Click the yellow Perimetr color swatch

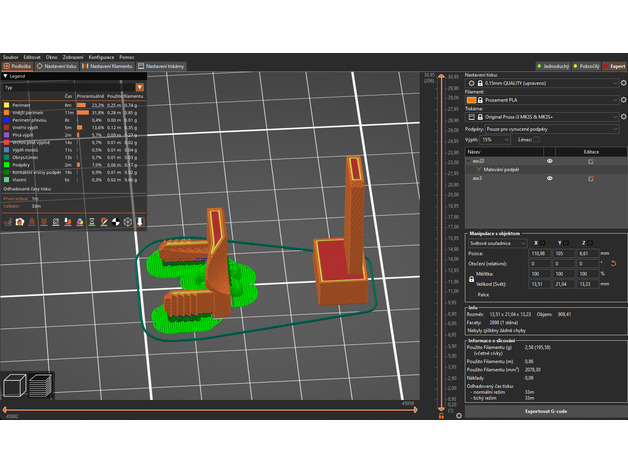tap(6, 104)
